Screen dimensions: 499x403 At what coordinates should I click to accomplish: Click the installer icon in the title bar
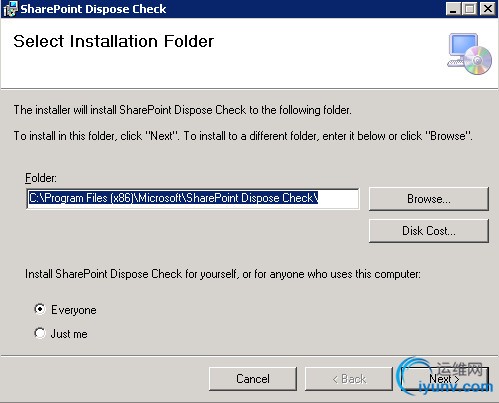click(9, 9)
